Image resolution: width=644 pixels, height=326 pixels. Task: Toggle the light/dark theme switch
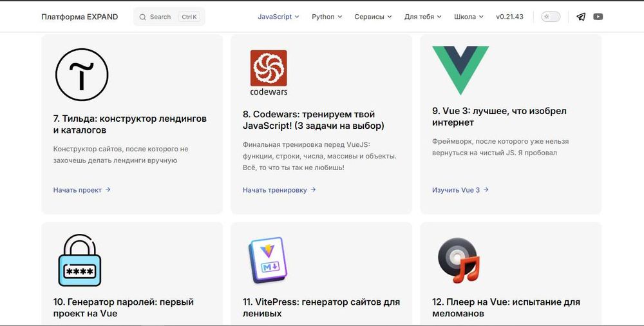(551, 17)
